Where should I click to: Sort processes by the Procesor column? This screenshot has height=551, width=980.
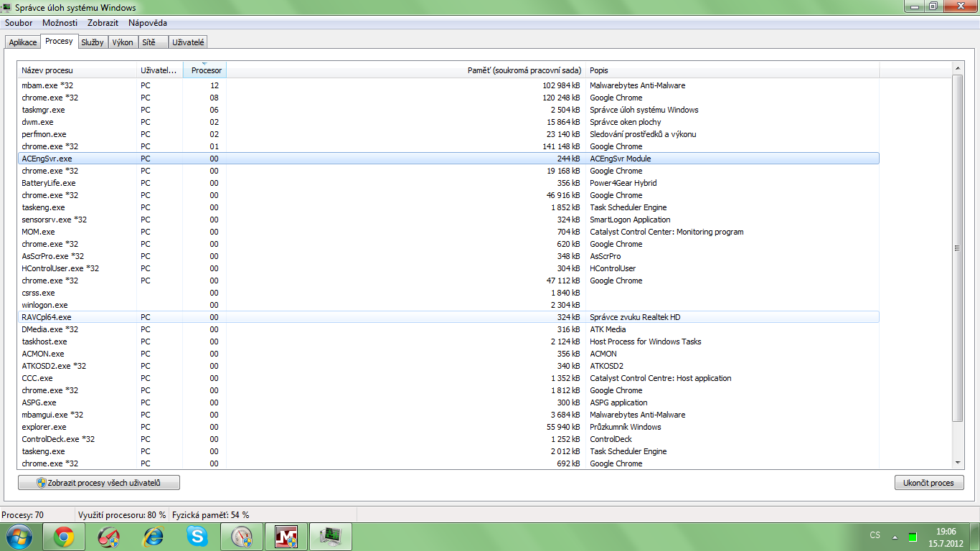pyautogui.click(x=206, y=70)
